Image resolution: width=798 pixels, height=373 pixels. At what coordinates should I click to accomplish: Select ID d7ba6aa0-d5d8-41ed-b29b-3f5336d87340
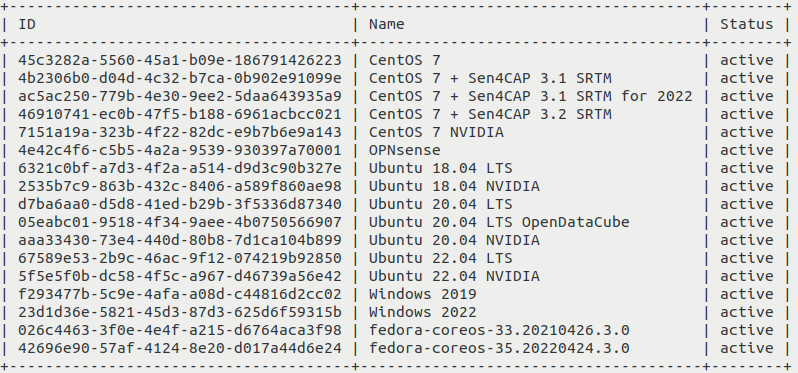coord(180,204)
